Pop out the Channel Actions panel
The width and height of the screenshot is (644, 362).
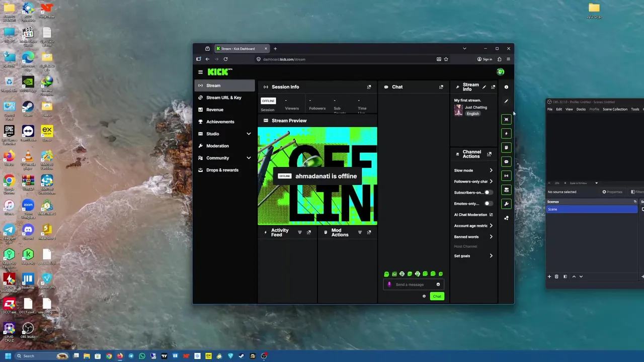point(489,154)
